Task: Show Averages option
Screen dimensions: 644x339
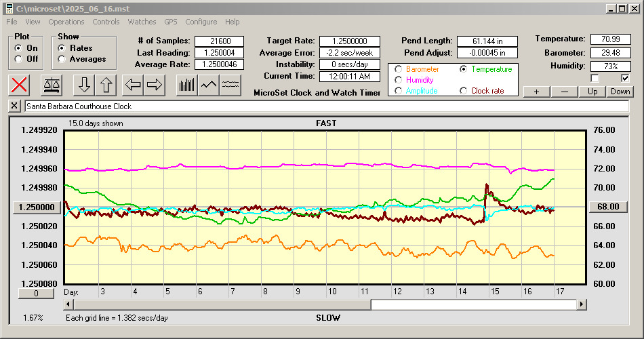Action: coord(62,59)
